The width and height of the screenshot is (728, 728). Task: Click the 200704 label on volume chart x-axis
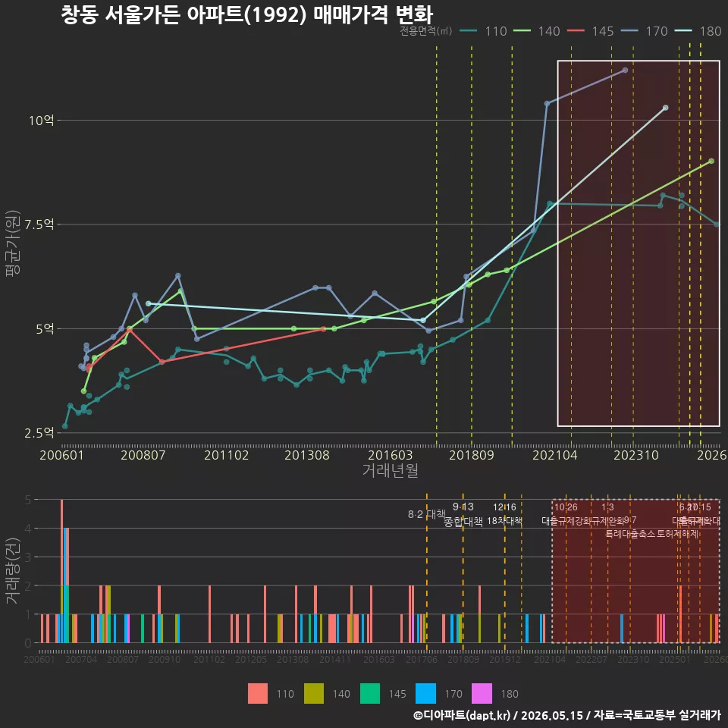81,659
